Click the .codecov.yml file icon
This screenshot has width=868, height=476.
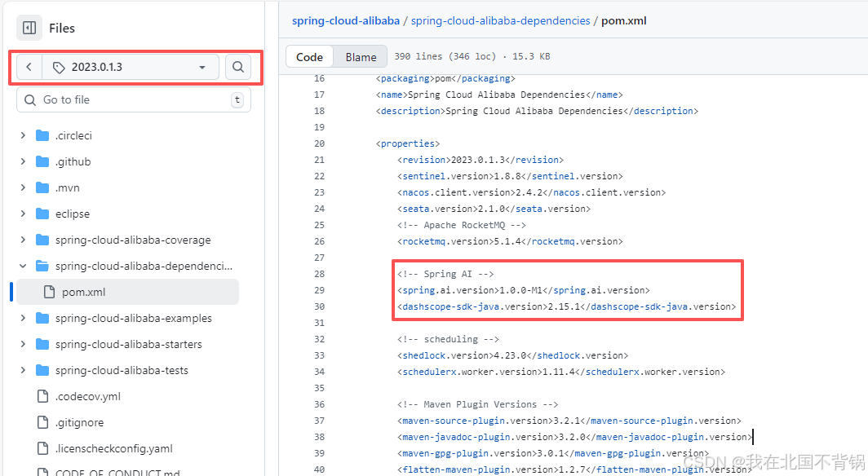[42, 396]
